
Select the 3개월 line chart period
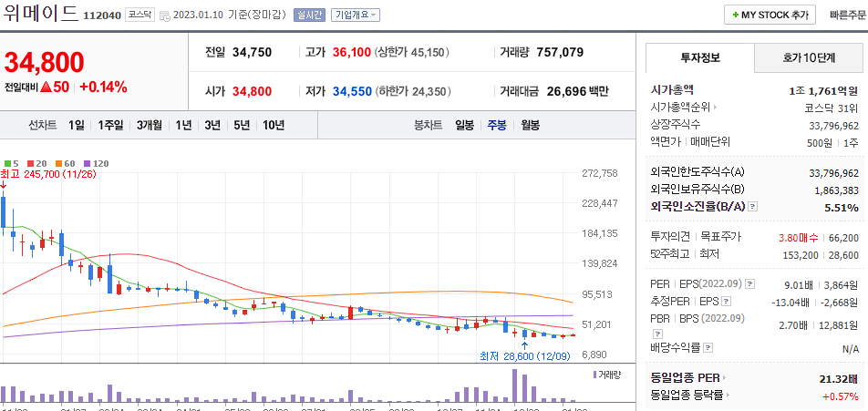point(150,125)
